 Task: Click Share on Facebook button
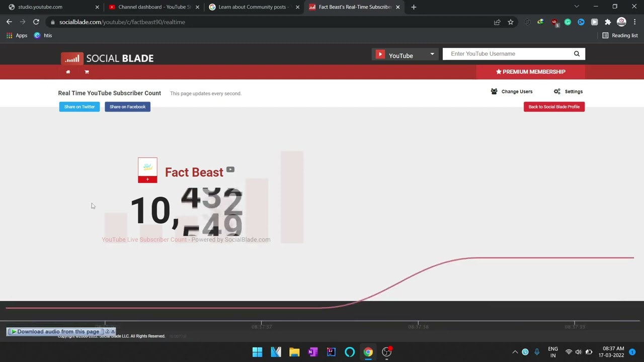(127, 107)
